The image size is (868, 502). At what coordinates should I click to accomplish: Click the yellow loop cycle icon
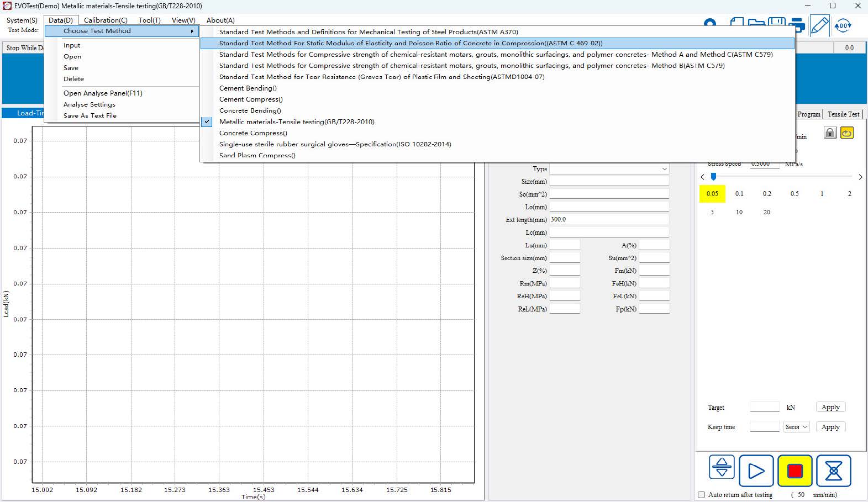[x=846, y=133]
